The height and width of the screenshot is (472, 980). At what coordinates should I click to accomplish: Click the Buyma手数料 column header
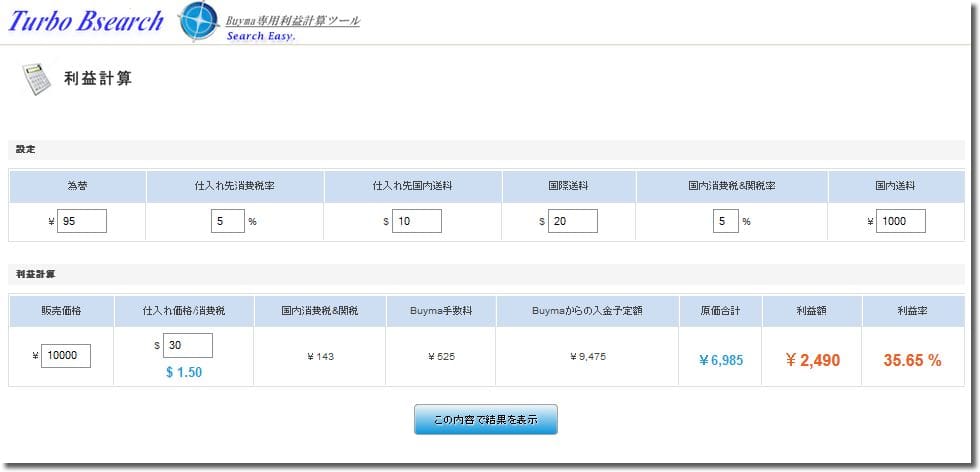coord(441,311)
